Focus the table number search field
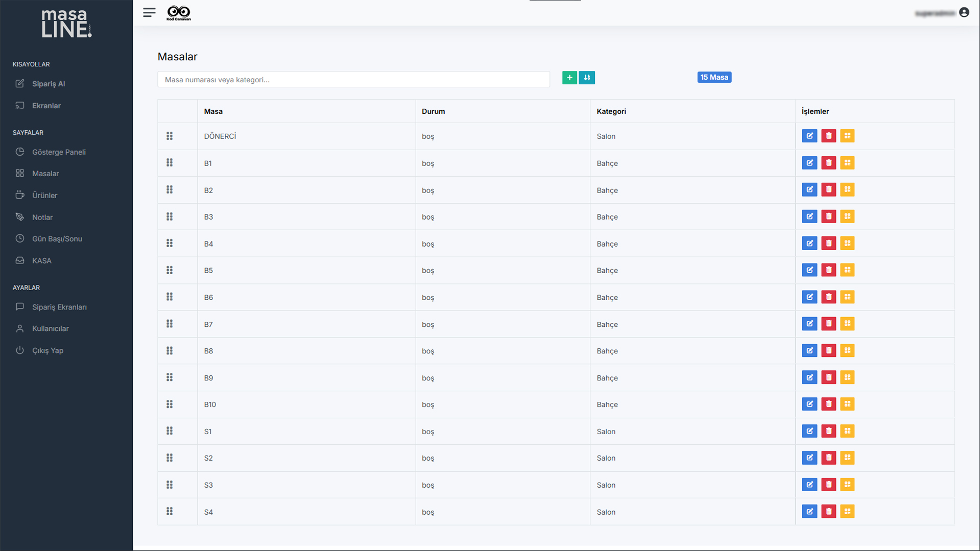Screen dimensions: 980x551 353,80
